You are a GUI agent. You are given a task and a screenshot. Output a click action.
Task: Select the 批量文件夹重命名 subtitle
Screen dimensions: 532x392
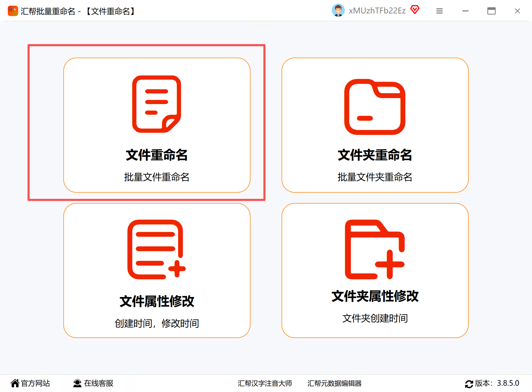375,177
